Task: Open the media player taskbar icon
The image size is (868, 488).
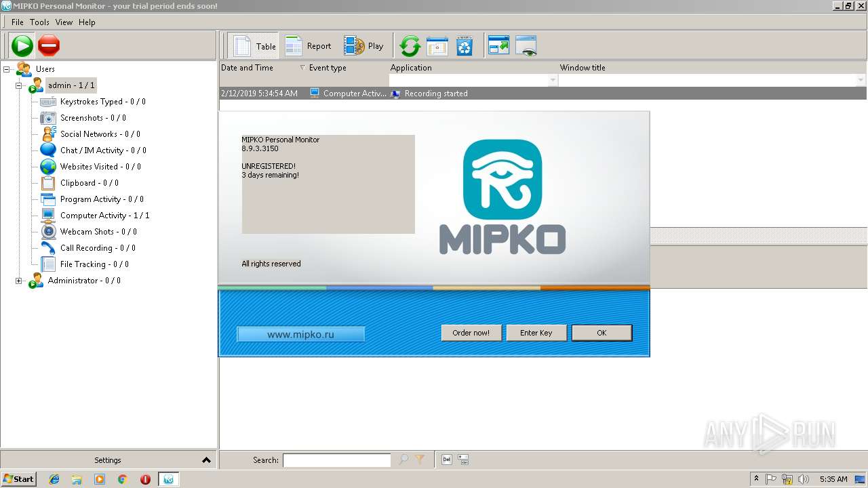Action: pyautogui.click(x=100, y=479)
